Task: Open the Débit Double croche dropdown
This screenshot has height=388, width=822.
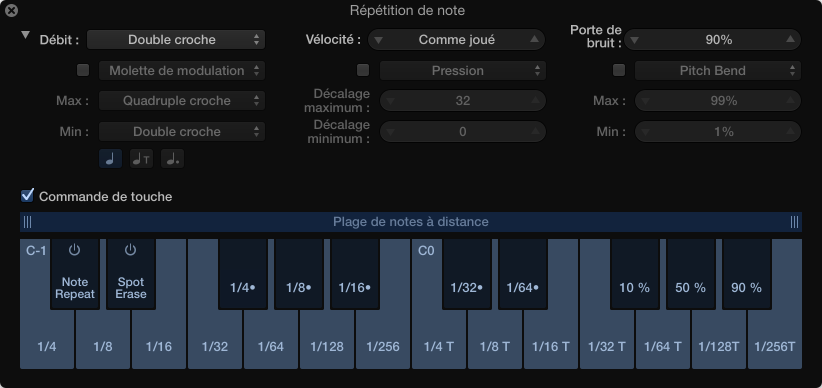Action: (176, 40)
